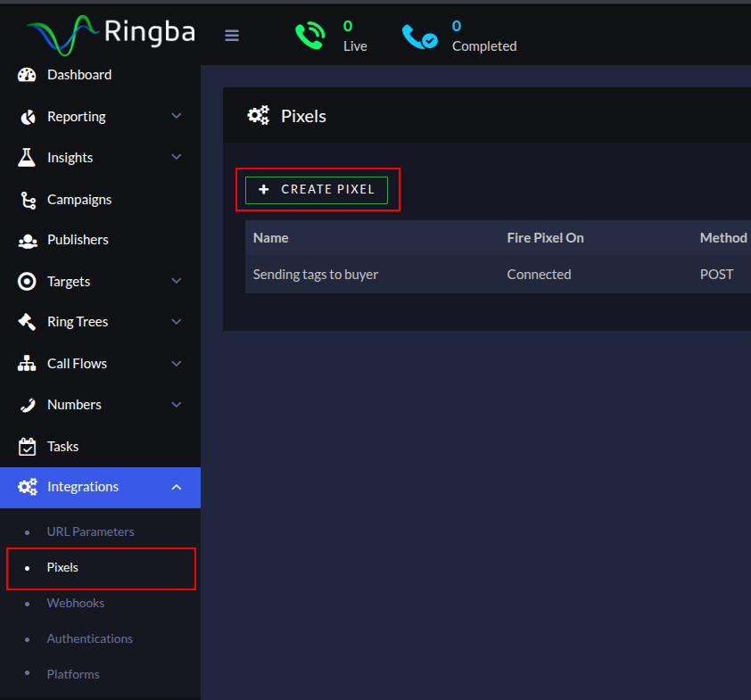Click the Numbers phone handset icon
The height and width of the screenshot is (700, 751).
(28, 405)
